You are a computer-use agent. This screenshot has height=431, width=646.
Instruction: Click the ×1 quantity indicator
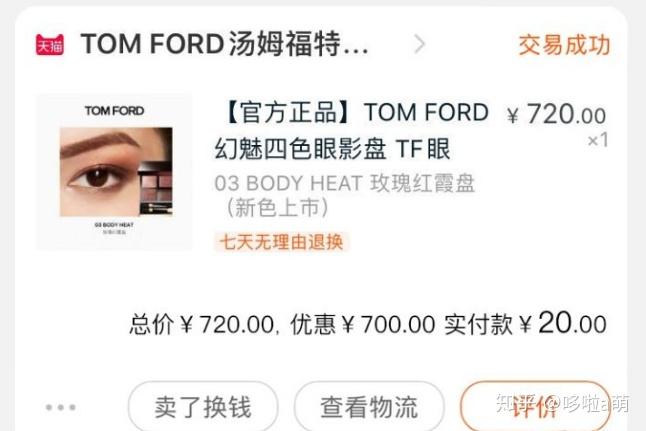coord(598,140)
